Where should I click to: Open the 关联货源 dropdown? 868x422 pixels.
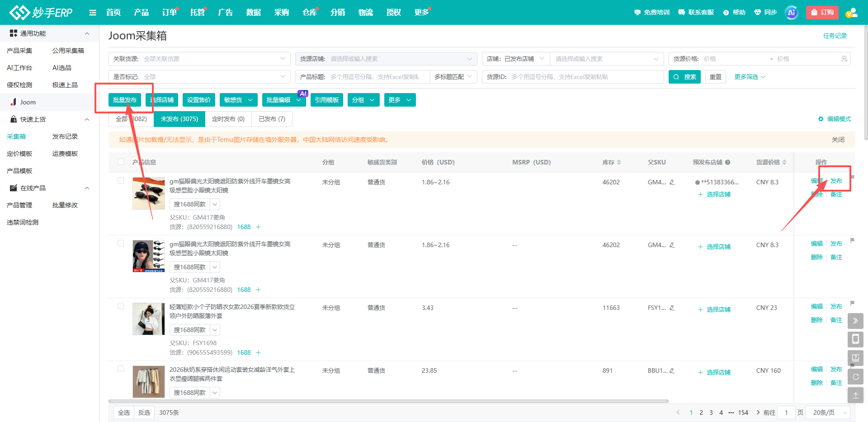[199, 59]
